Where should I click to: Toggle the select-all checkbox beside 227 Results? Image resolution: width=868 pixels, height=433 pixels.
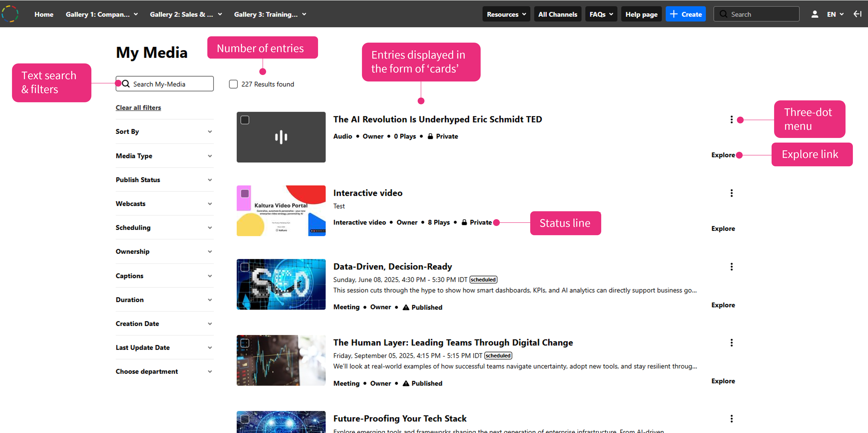click(x=233, y=84)
